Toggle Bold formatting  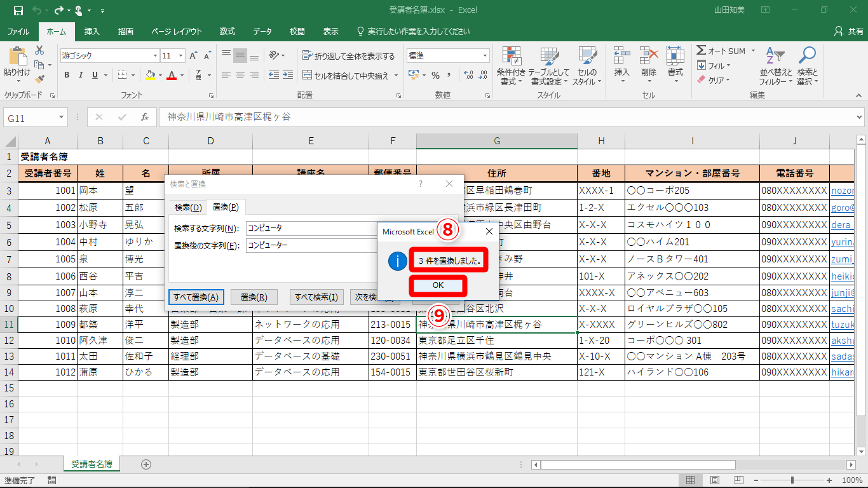(x=67, y=75)
